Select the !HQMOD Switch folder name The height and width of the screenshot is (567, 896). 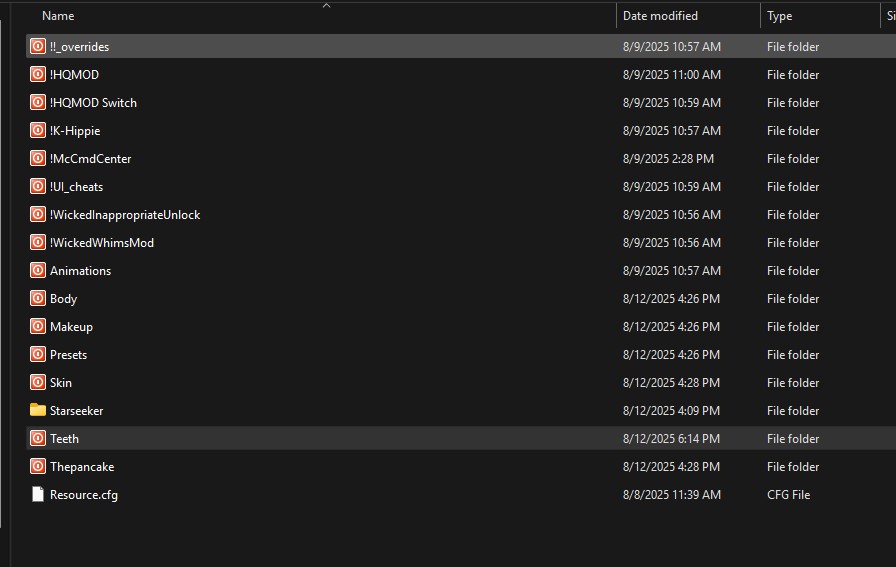(93, 103)
